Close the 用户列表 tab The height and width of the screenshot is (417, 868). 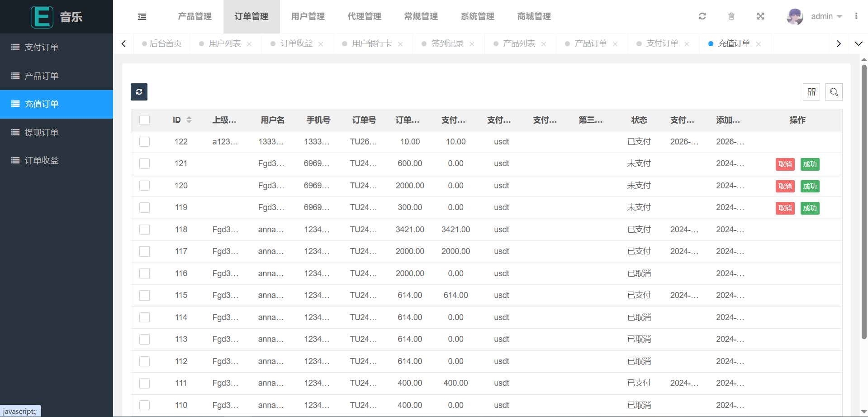[249, 44]
